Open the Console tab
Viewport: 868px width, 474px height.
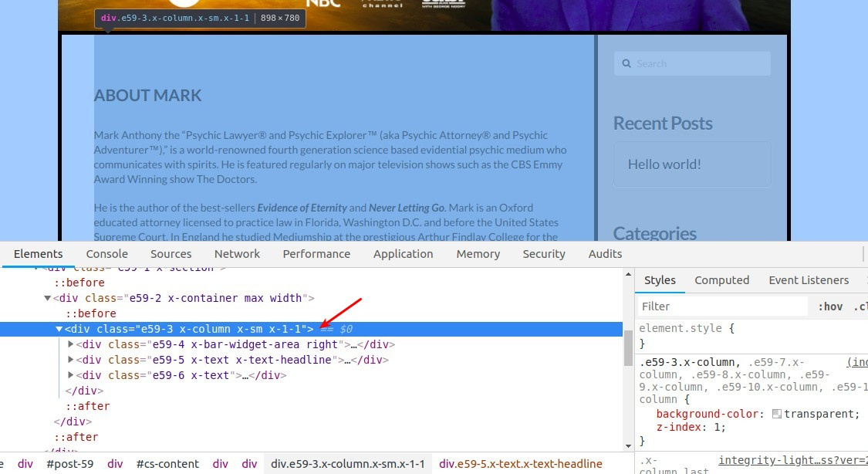point(106,254)
